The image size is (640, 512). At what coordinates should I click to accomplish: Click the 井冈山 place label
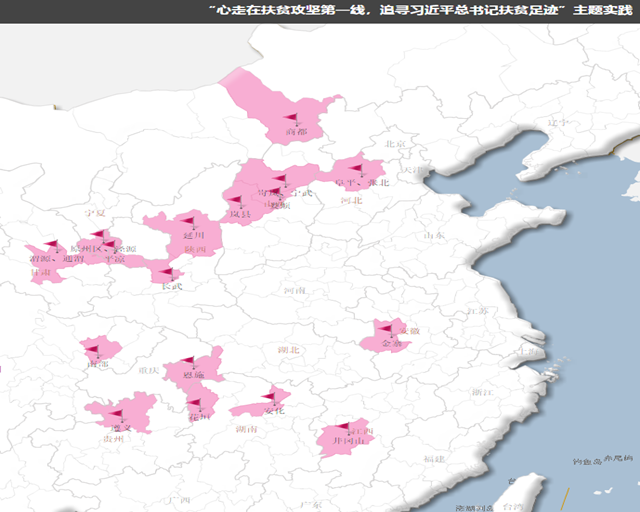(345, 440)
